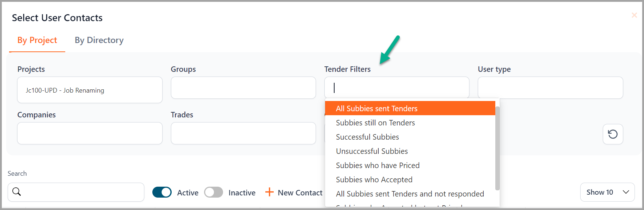Select Successful Subbies filter option
The width and height of the screenshot is (644, 210).
coord(367,137)
